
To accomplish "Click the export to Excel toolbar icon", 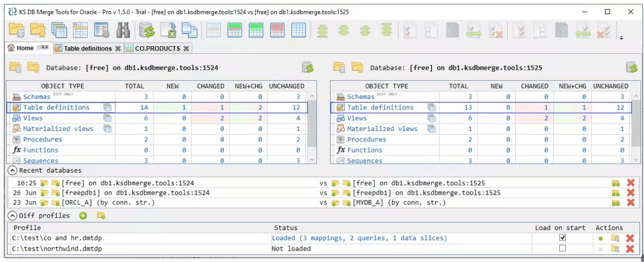I will point(168,31).
